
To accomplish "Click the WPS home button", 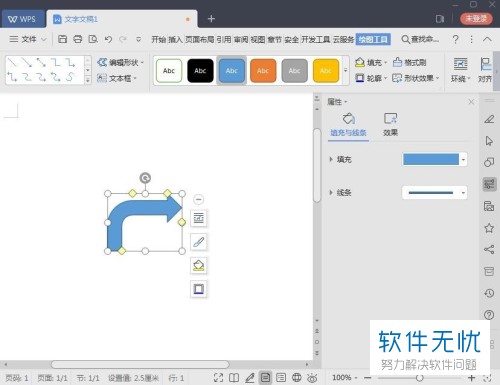I will pyautogui.click(x=23, y=19).
